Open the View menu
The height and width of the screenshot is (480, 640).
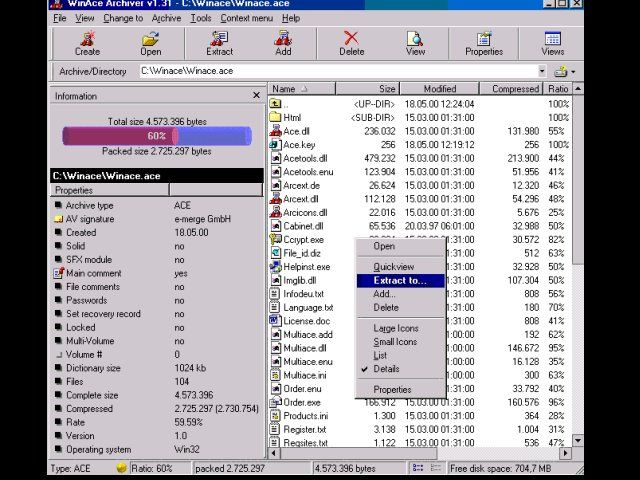[x=84, y=18]
